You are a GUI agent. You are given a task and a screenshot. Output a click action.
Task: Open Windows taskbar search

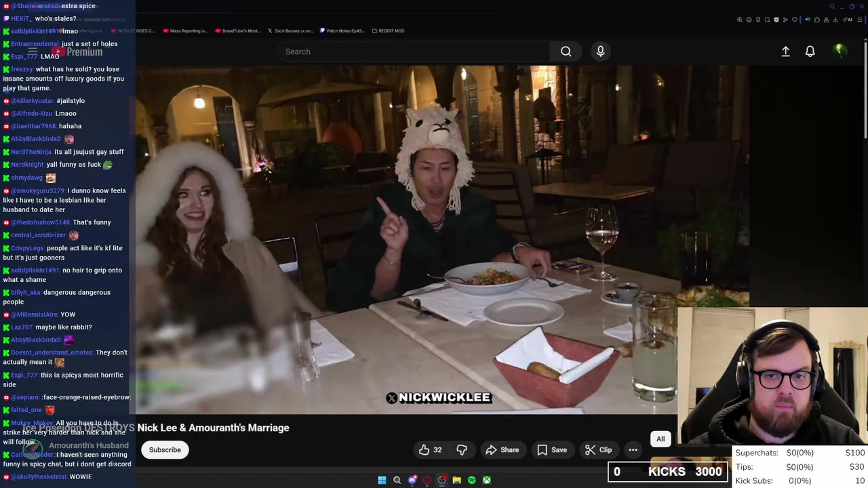[397, 480]
